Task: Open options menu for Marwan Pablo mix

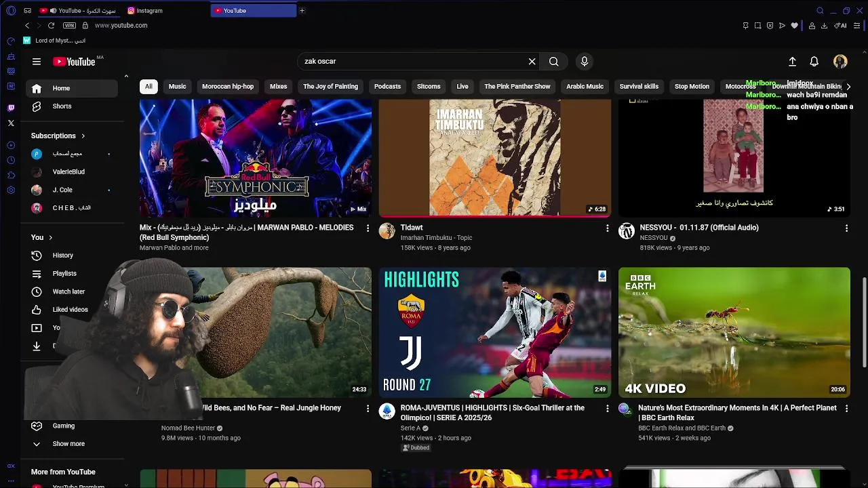Action: [368, 229]
